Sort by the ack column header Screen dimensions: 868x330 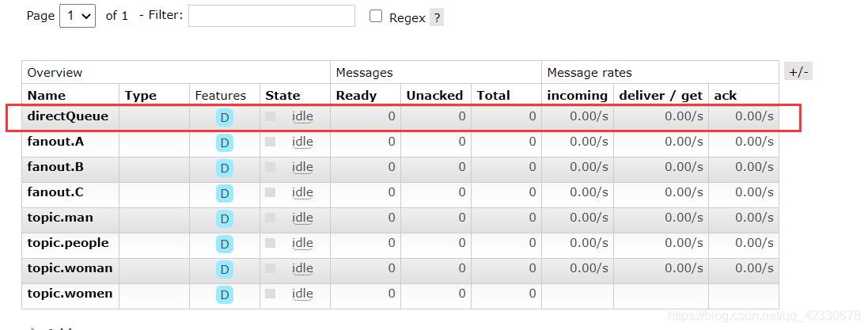click(725, 95)
